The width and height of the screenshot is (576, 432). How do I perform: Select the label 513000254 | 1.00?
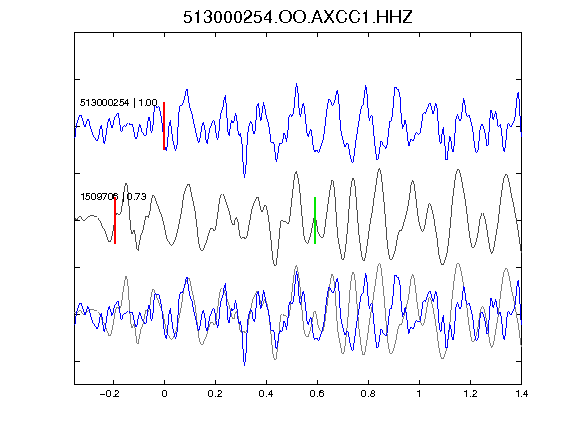[119, 102]
